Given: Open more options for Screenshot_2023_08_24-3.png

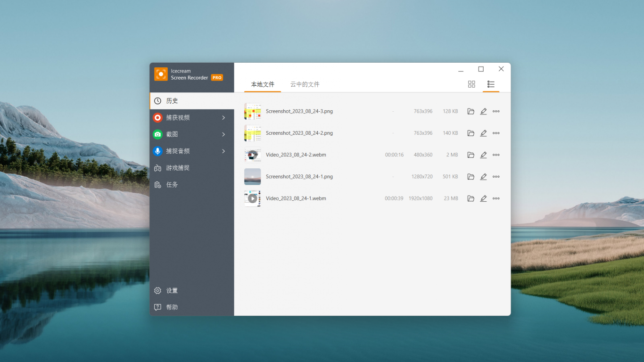Looking at the screenshot, I should [x=496, y=112].
